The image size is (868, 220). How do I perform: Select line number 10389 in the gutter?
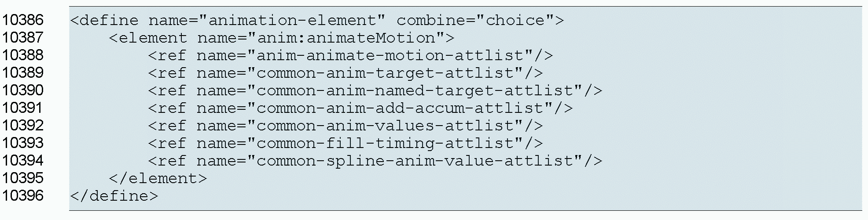pos(23,72)
